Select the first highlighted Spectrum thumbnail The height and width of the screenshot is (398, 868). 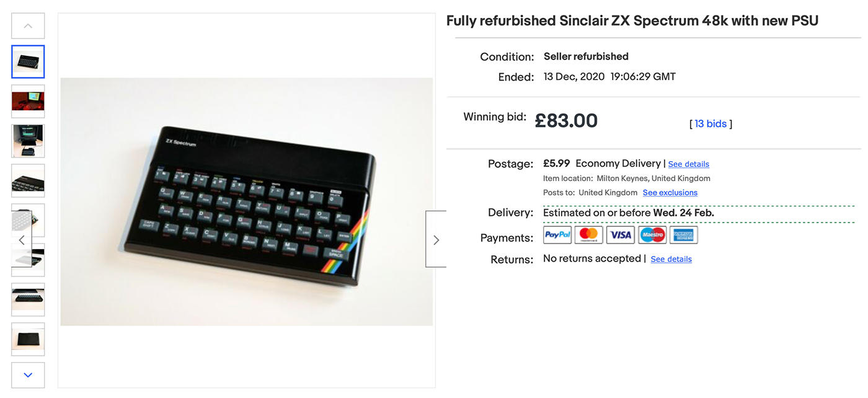28,62
